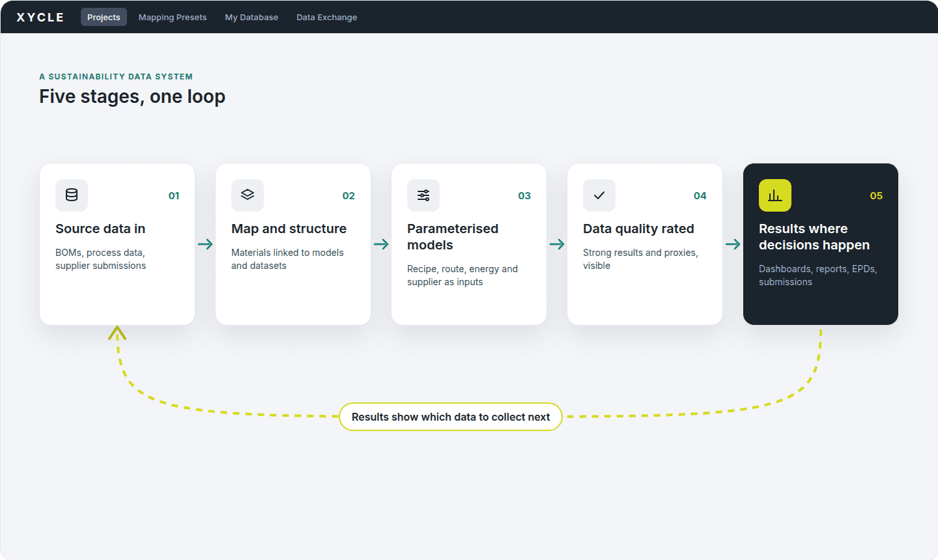Click the sliders icon in Parameterised models card
938x560 pixels.
(423, 195)
